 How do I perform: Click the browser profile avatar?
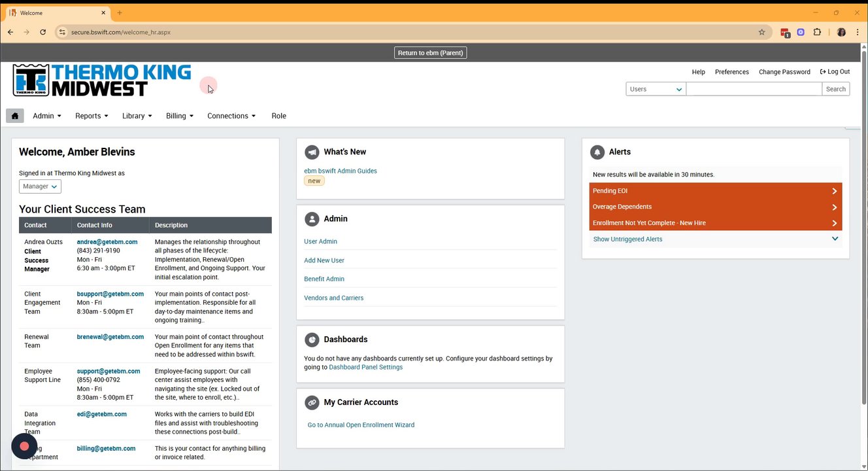(841, 32)
